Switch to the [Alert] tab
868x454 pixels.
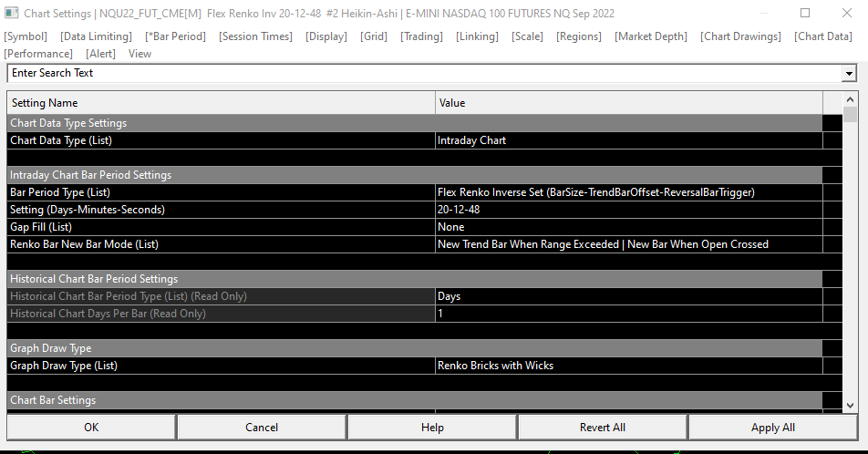[100, 54]
